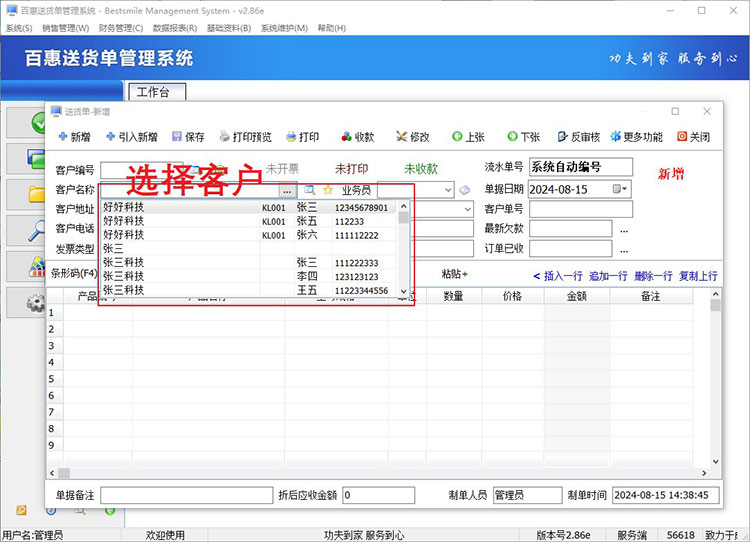Image resolution: width=750 pixels, height=542 pixels.
Task: Click the 金额 column header
Action: (577, 296)
